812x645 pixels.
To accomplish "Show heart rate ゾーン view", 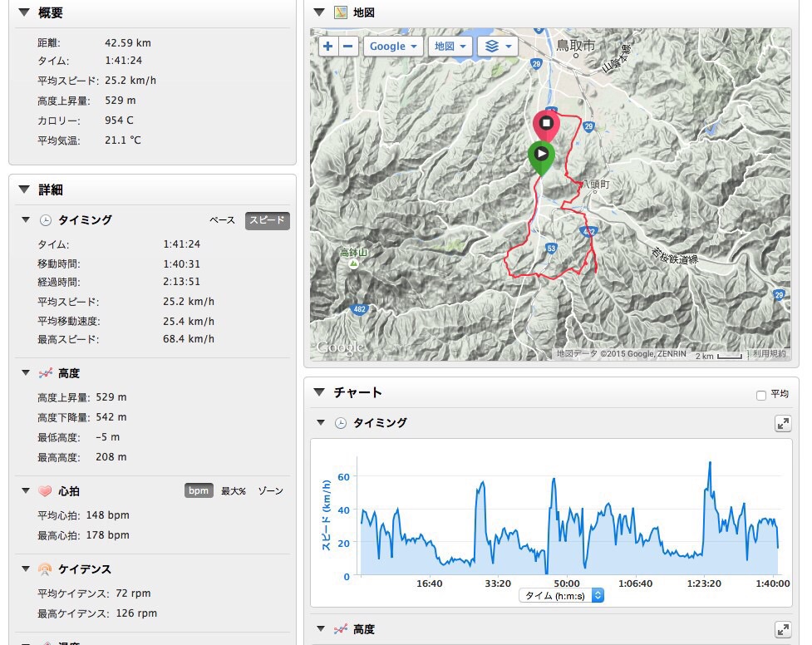I will 270,490.
